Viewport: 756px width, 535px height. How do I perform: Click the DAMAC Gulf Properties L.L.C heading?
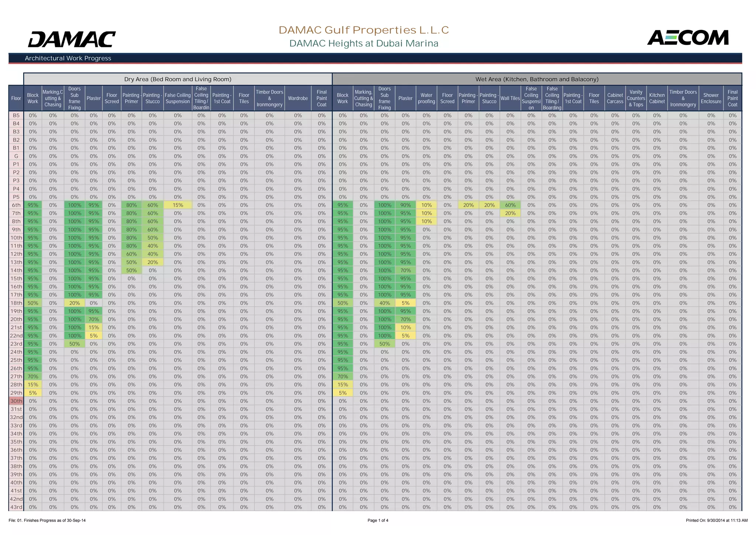pyautogui.click(x=364, y=30)
